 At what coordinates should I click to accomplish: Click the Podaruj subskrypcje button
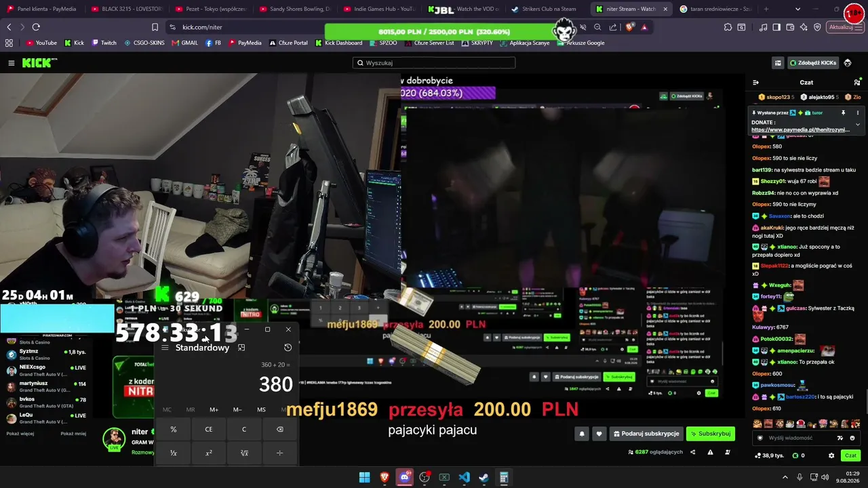[x=646, y=434]
